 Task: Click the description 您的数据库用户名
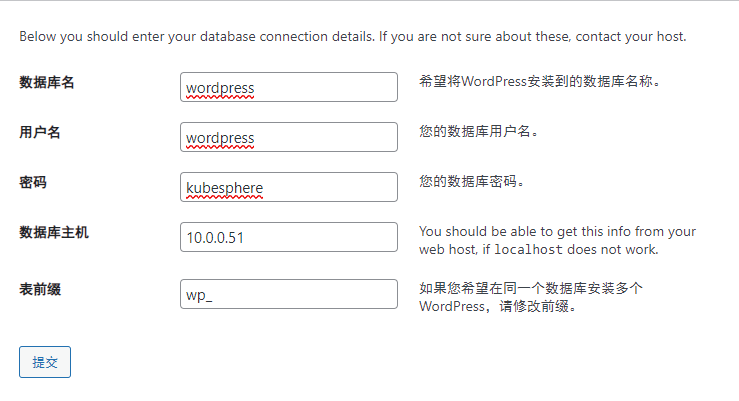click(478, 131)
